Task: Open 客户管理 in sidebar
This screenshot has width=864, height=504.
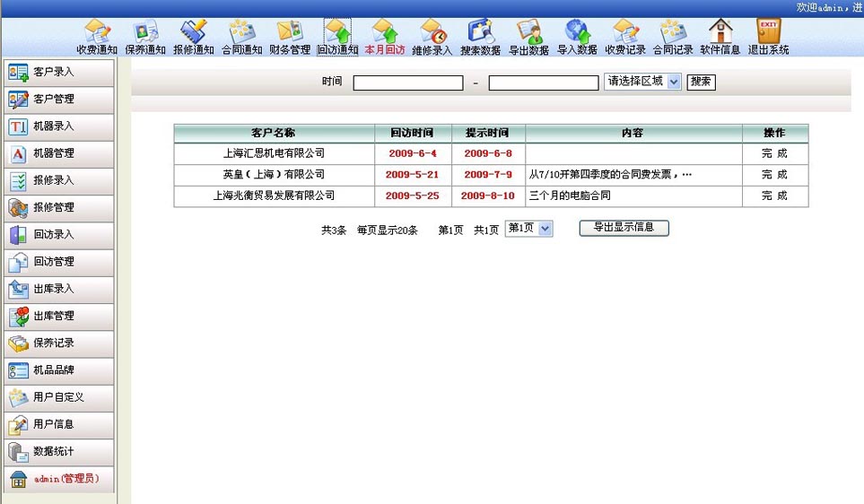Action: point(59,100)
